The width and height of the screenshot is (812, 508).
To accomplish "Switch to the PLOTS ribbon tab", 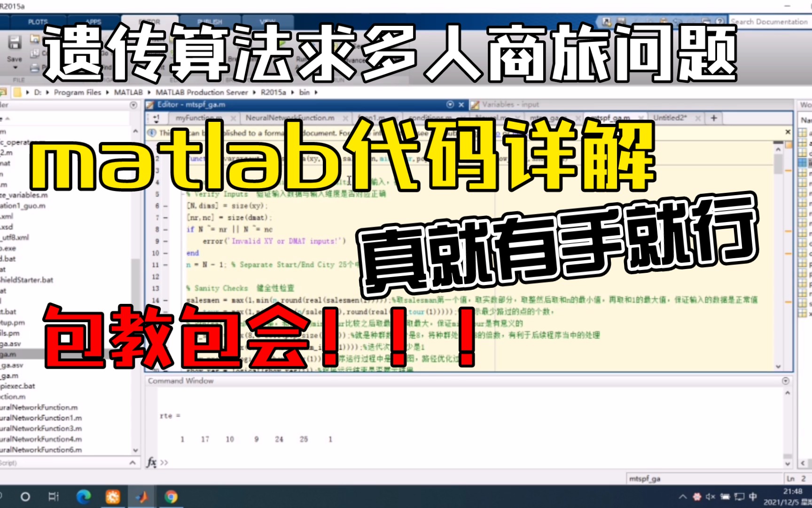I will [38, 22].
